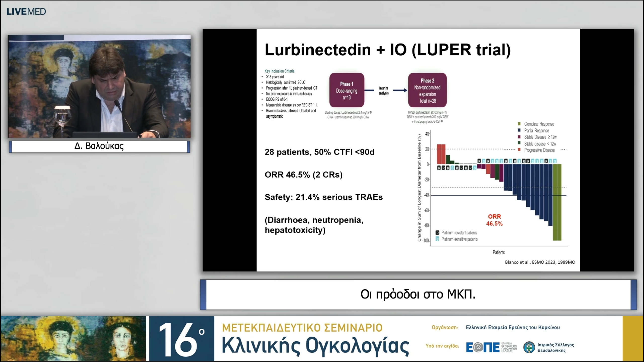Click the Lurbinectedin + IO slide title
The width and height of the screenshot is (644, 362).
[x=388, y=50]
